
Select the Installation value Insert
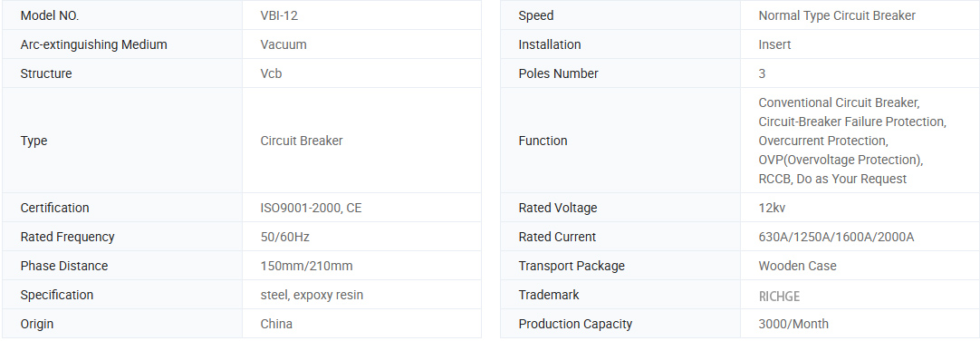tap(774, 44)
